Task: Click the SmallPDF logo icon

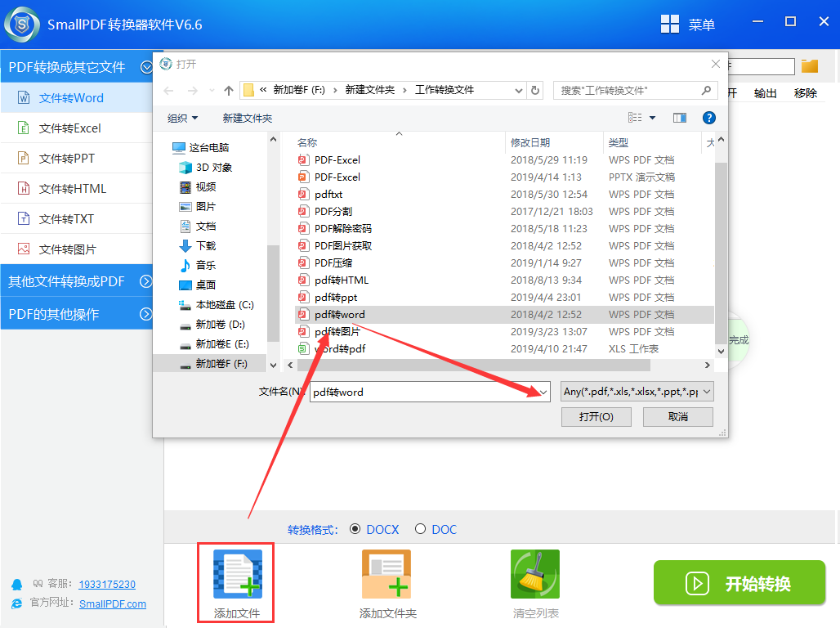Action: pyautogui.click(x=22, y=25)
